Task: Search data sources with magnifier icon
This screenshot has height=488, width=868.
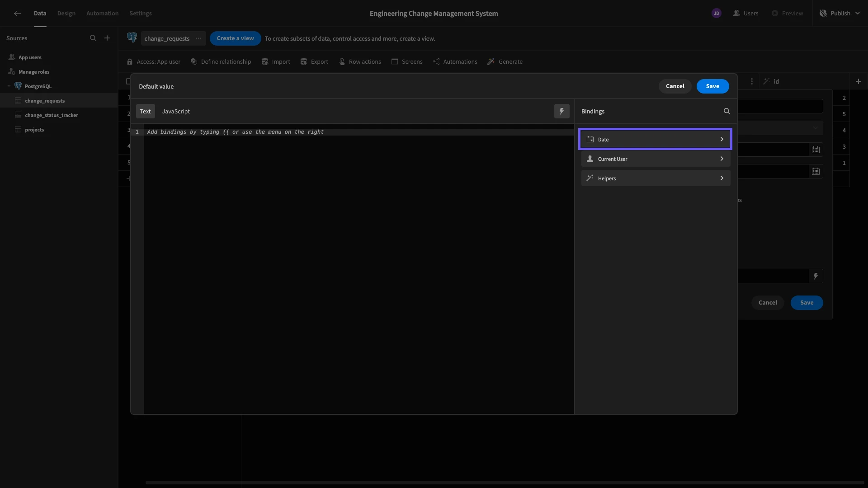Action: [x=93, y=38]
